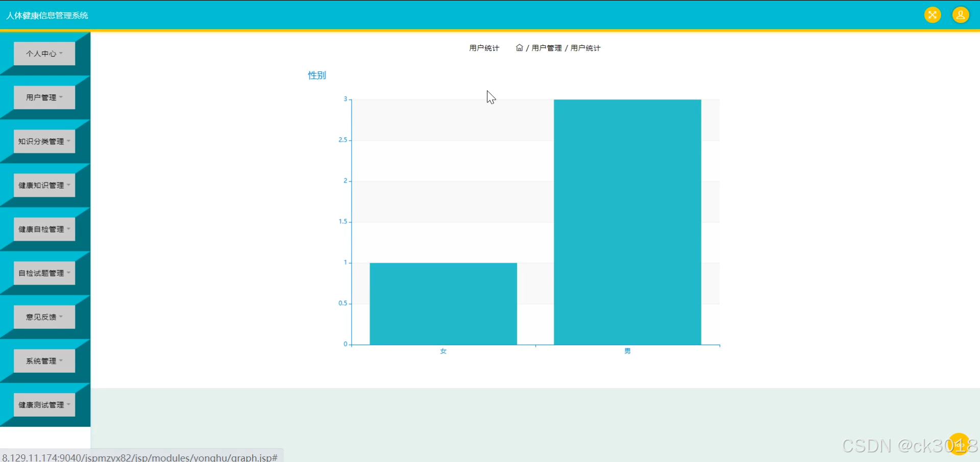
Task: Click the home icon in the breadcrumb
Action: pyautogui.click(x=519, y=47)
